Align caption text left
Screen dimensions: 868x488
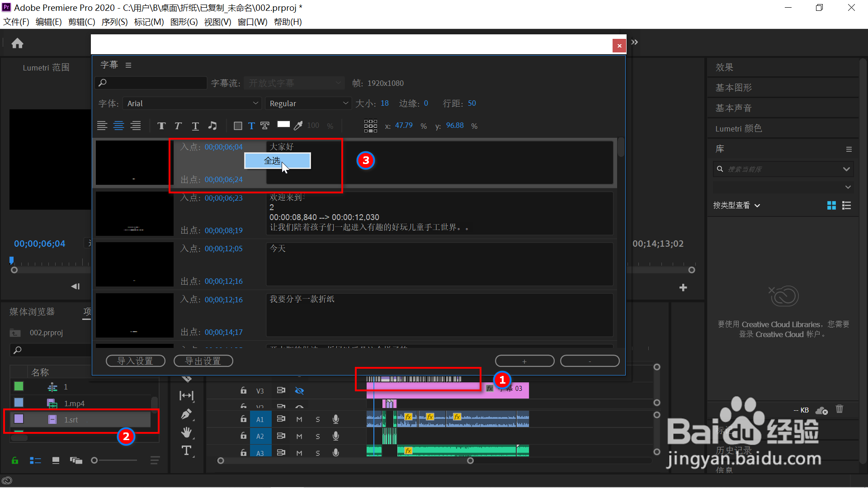pyautogui.click(x=102, y=126)
